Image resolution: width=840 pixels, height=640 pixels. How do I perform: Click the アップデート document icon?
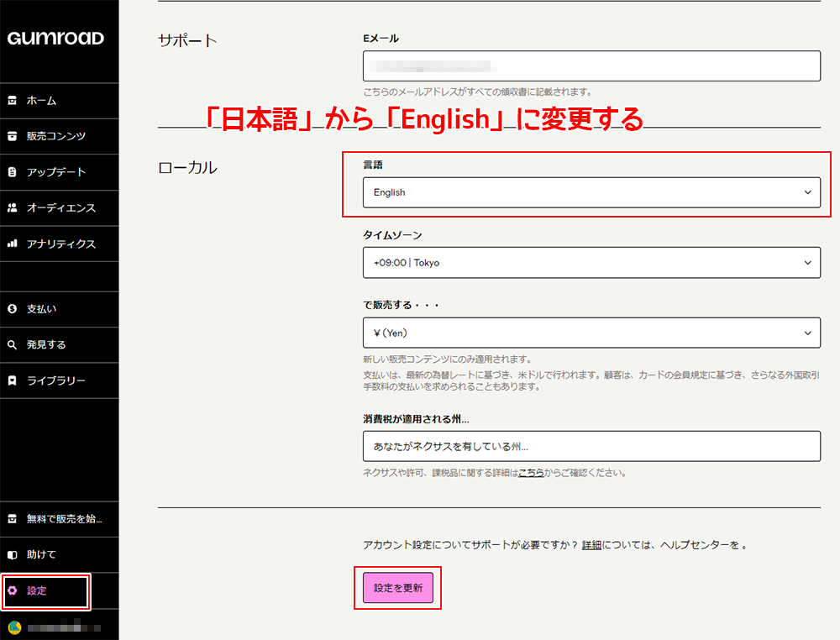[x=12, y=172]
